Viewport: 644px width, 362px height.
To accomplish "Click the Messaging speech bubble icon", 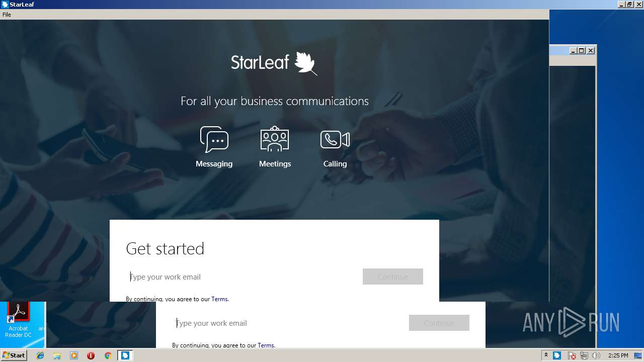I will (x=214, y=139).
